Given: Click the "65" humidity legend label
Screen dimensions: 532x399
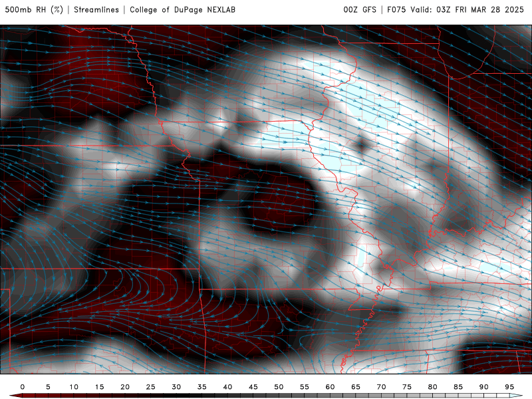Looking at the screenshot, I should coord(356,387).
